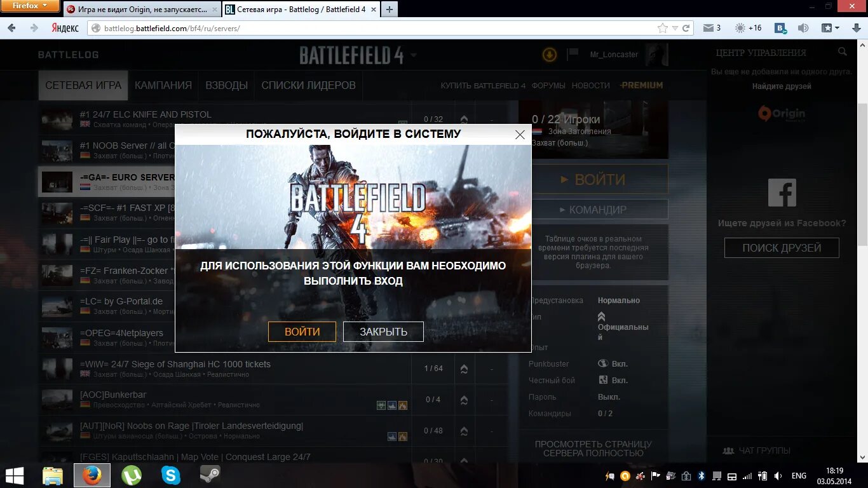Open the НОВОСТИ link
The width and height of the screenshot is (868, 488).
[x=590, y=86]
